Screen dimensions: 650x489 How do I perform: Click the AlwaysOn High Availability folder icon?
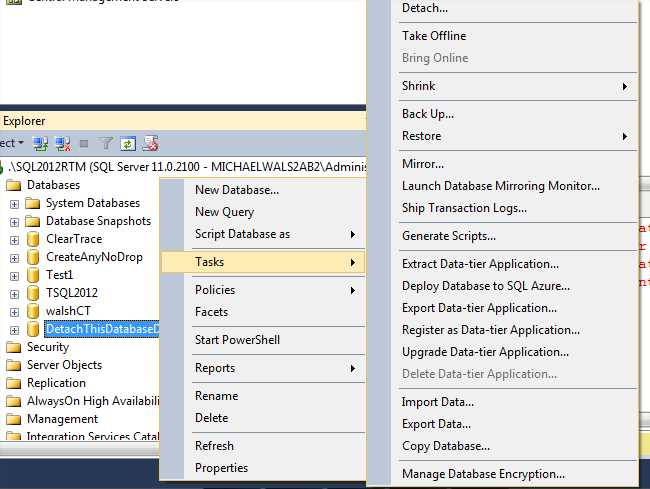[x=14, y=401]
